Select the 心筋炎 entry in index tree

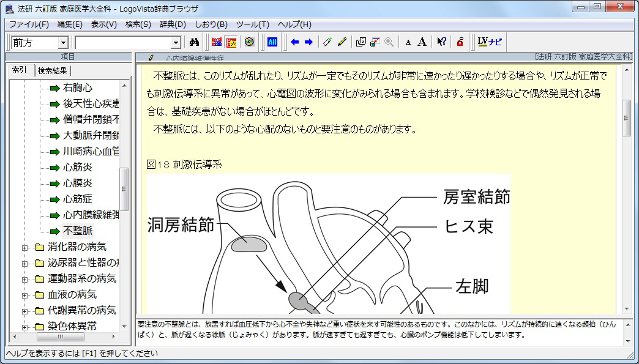click(x=78, y=167)
